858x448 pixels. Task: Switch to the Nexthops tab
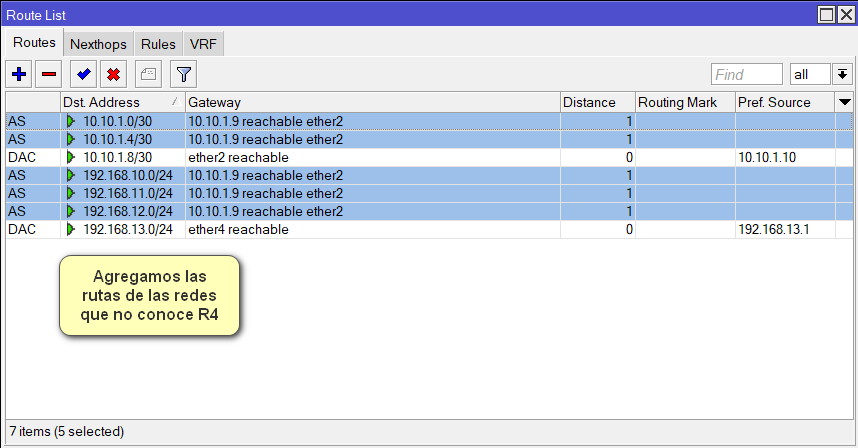tap(98, 44)
